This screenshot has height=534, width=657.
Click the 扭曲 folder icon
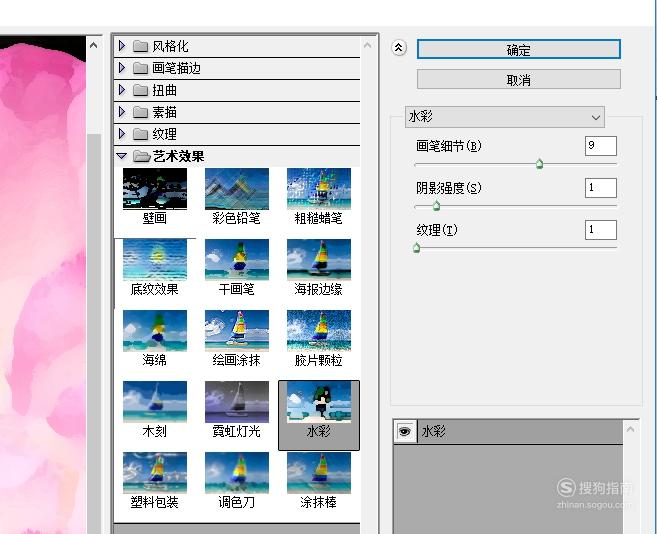pos(140,90)
